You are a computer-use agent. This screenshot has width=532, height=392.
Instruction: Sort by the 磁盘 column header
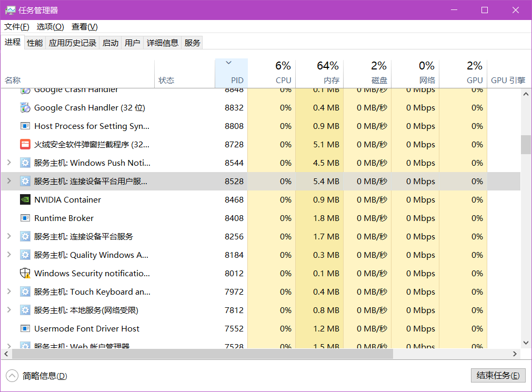click(x=367, y=74)
